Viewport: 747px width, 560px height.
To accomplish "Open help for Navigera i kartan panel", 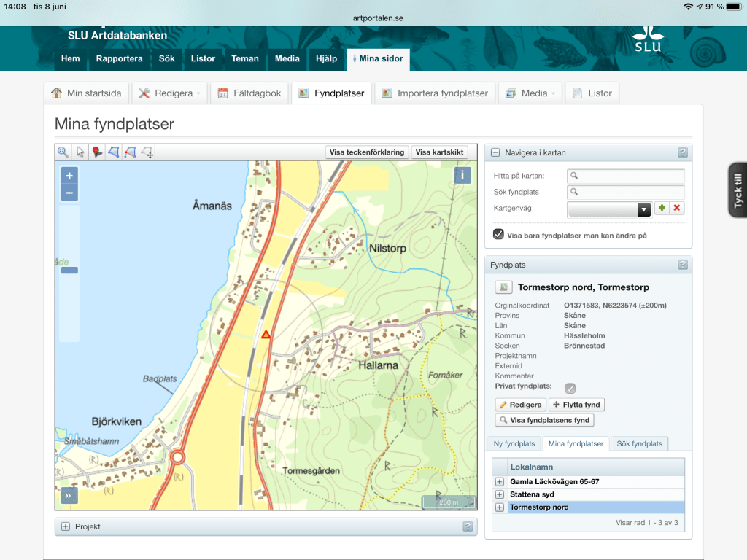I will click(682, 152).
